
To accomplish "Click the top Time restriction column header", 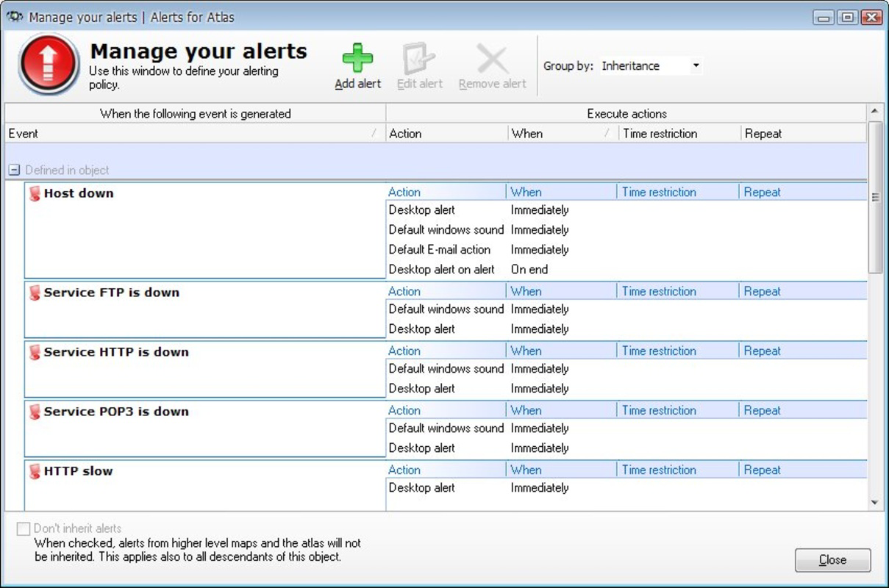I will point(680,133).
